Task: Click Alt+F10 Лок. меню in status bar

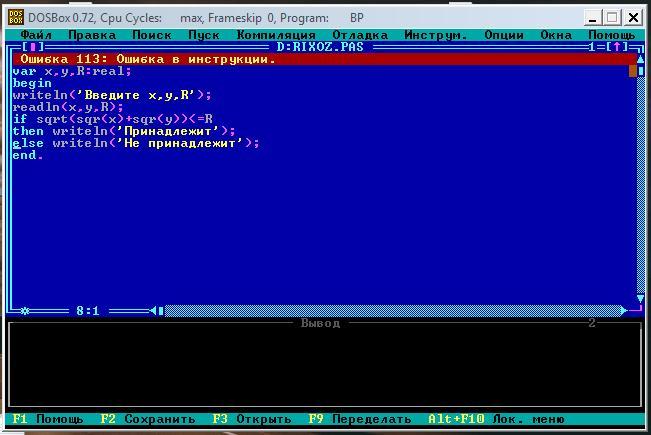Action: point(497,419)
